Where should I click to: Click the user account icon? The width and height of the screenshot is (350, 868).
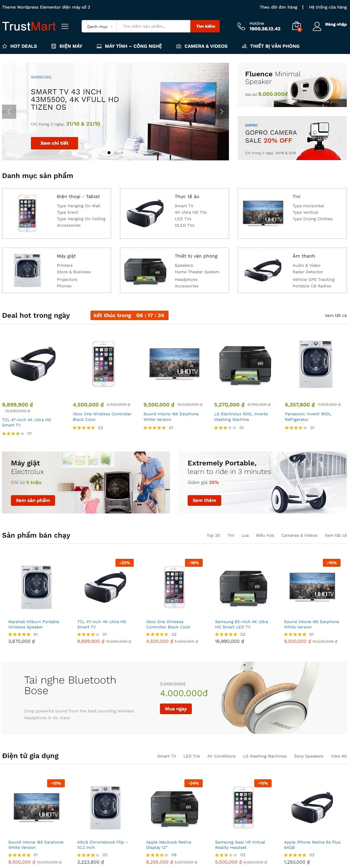(317, 26)
